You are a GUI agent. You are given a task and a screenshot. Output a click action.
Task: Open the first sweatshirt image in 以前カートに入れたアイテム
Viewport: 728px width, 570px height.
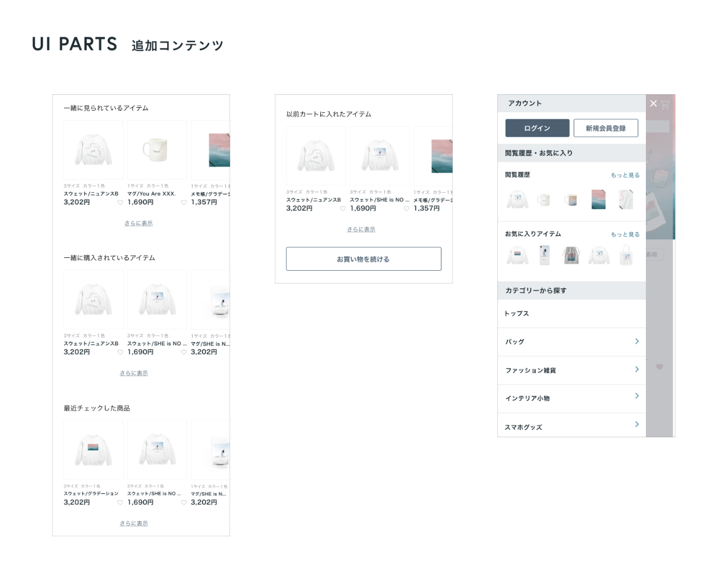316,156
